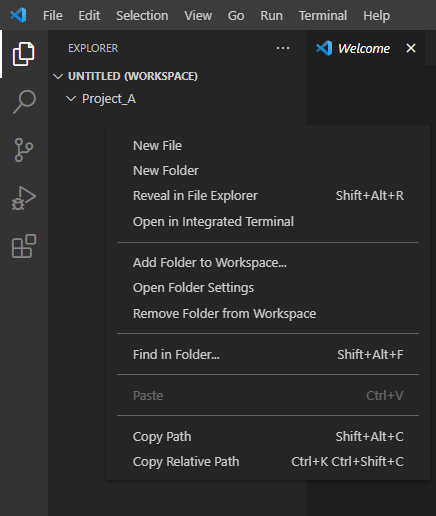Open the Help menu

coord(376,16)
